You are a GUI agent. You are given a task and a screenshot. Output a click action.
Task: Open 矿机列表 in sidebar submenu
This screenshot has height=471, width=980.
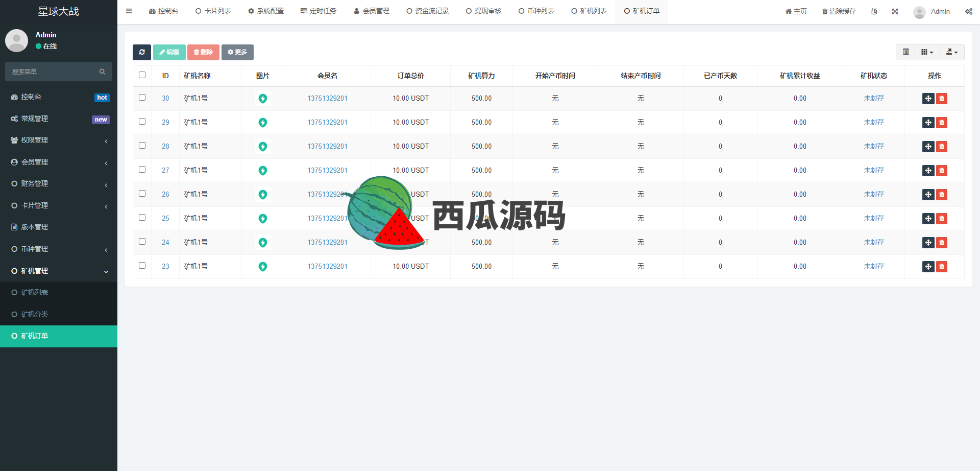coord(59,293)
